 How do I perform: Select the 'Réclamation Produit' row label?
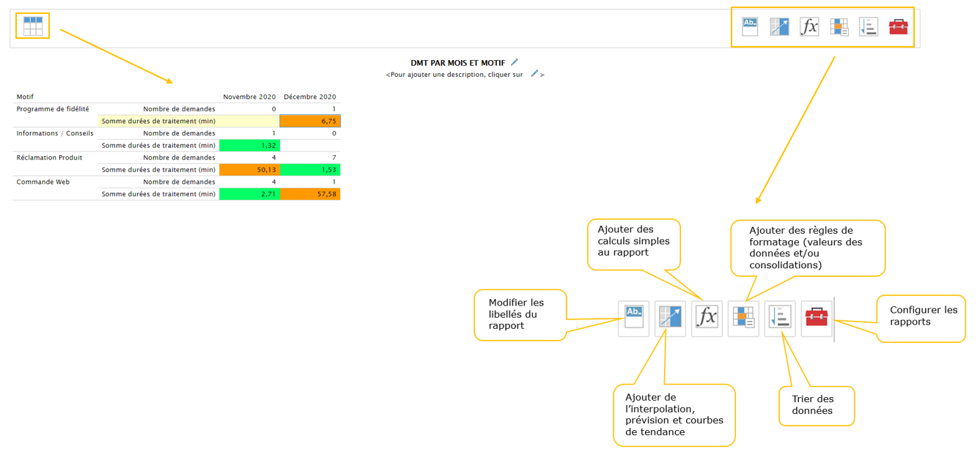(x=49, y=158)
